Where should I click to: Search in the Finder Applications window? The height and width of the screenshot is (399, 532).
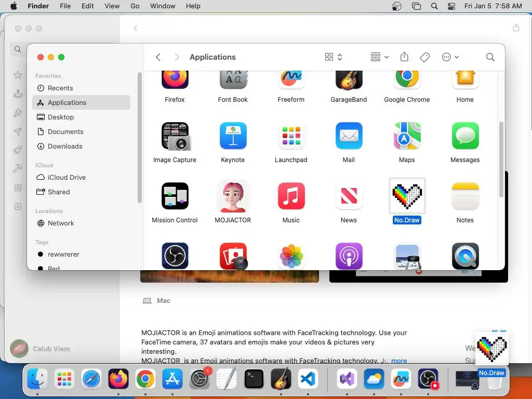pyautogui.click(x=490, y=57)
